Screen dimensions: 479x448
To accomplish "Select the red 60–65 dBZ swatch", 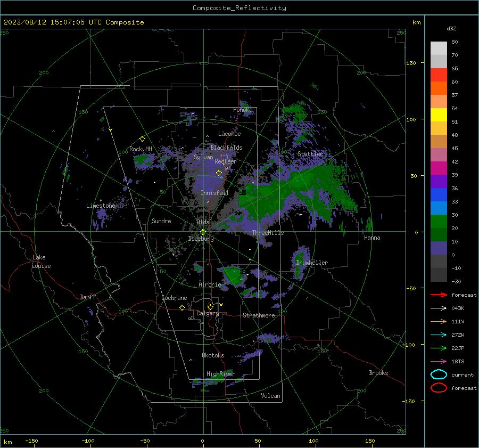I will (x=439, y=75).
